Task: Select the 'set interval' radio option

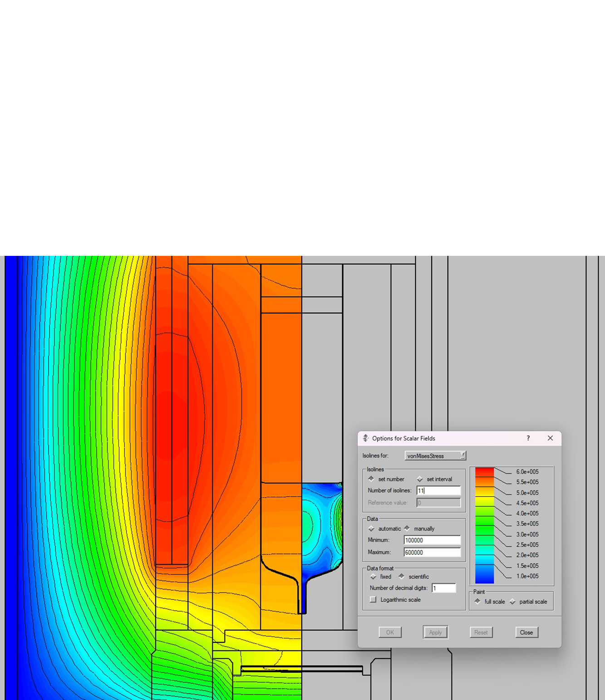Action: (420, 479)
